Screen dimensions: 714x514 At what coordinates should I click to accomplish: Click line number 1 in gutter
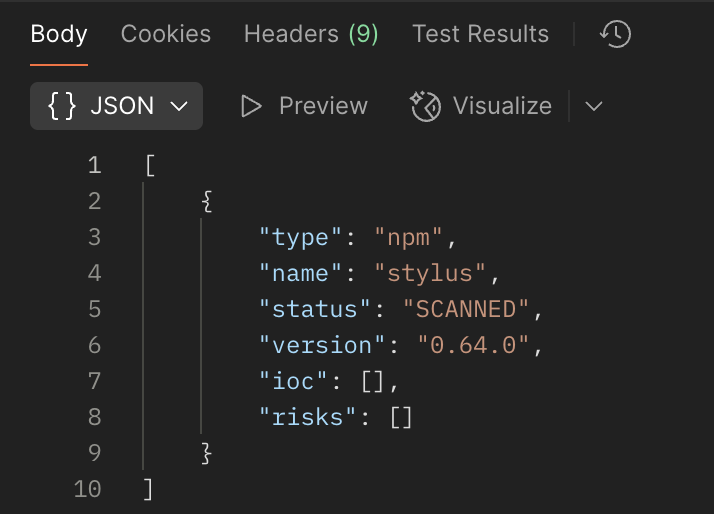(94, 165)
